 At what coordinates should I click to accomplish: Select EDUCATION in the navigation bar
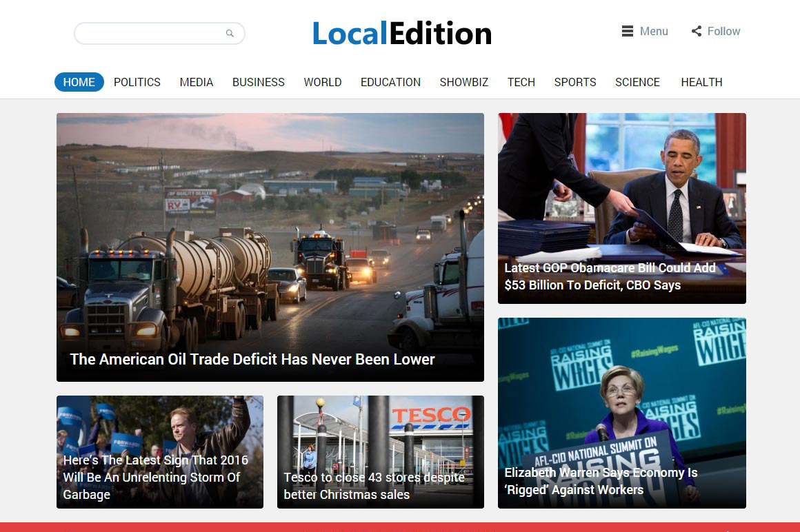[390, 82]
